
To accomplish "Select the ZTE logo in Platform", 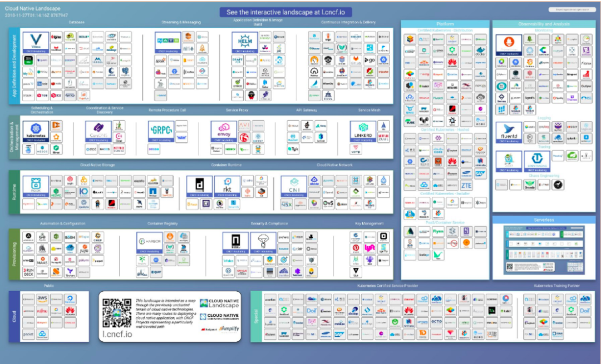I will (x=466, y=186).
